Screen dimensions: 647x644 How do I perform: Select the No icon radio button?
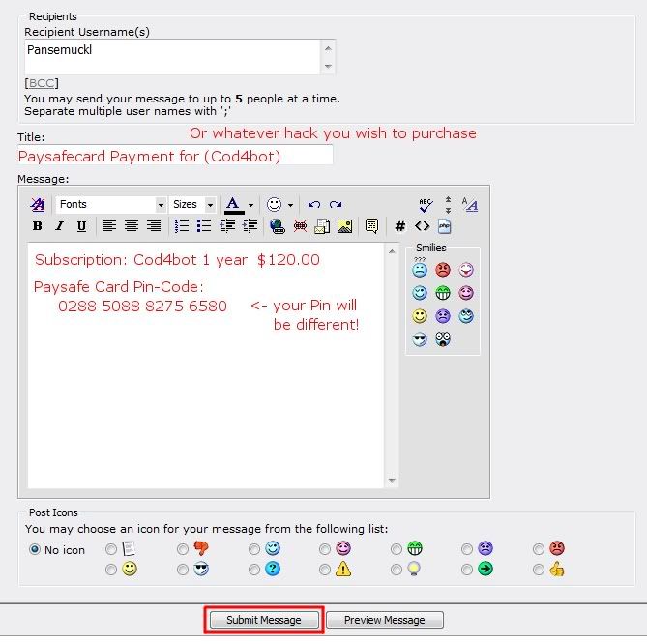coord(35,549)
